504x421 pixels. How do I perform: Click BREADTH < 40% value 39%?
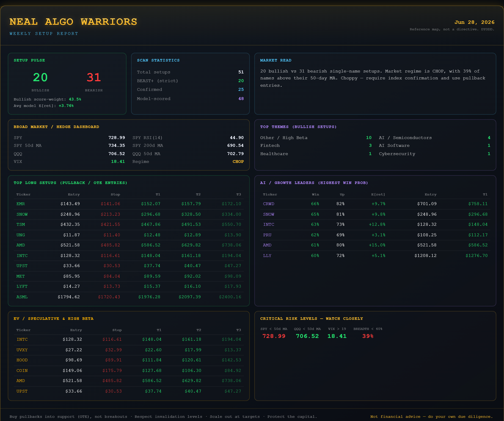368,336
